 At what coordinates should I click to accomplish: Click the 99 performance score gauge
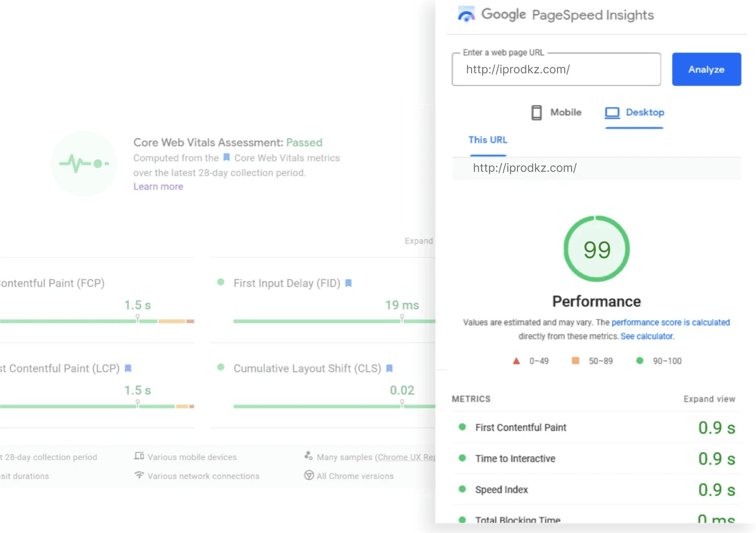tap(597, 249)
